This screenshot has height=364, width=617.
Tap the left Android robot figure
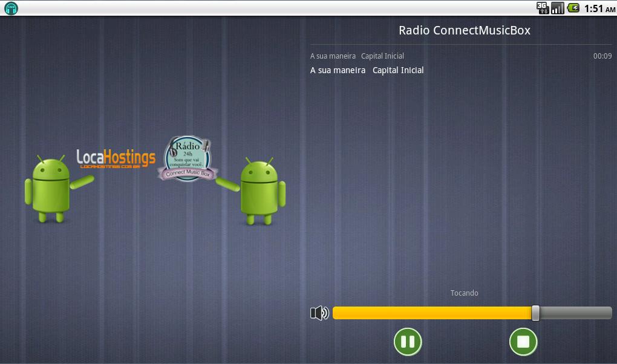coord(59,188)
